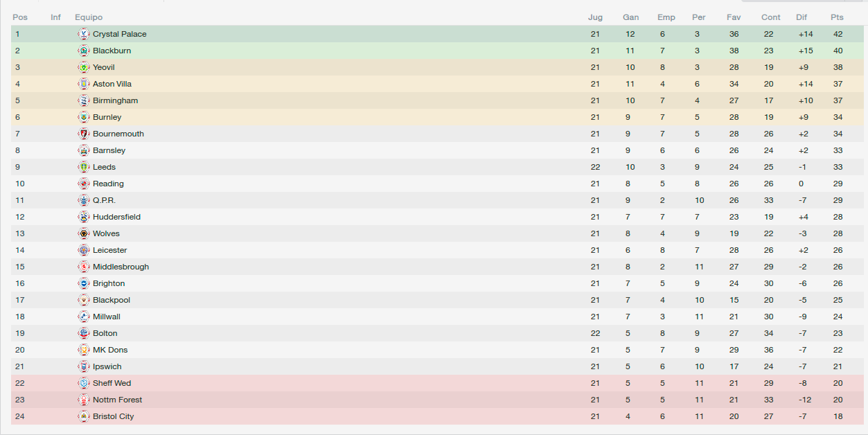The height and width of the screenshot is (435, 868).
Task: Select the Nottm Forest row
Action: point(438,400)
